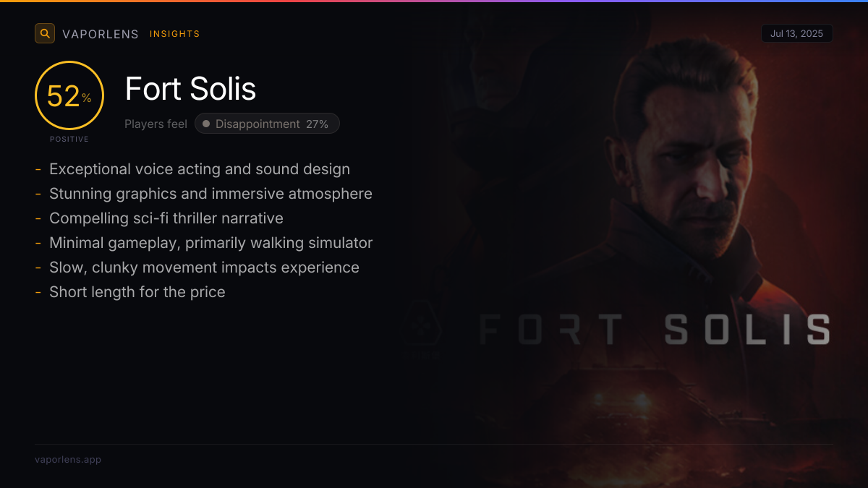
Task: Click the Disappointment 27% emotion pill
Action: tap(267, 124)
